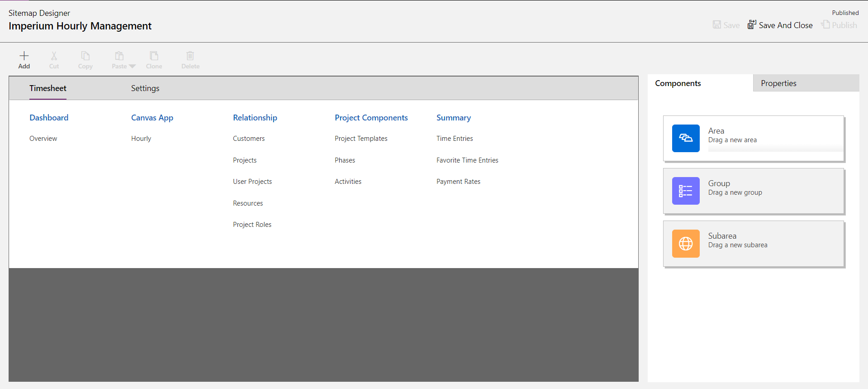Select the purple Group component icon
The image size is (868, 389).
pyautogui.click(x=685, y=191)
